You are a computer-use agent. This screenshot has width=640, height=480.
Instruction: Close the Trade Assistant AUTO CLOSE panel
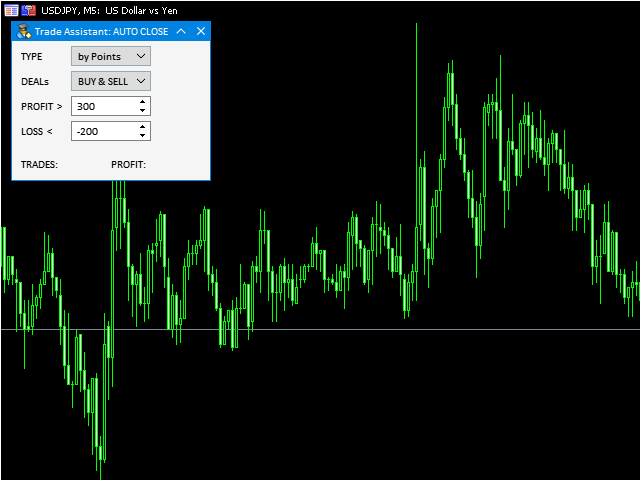click(200, 31)
